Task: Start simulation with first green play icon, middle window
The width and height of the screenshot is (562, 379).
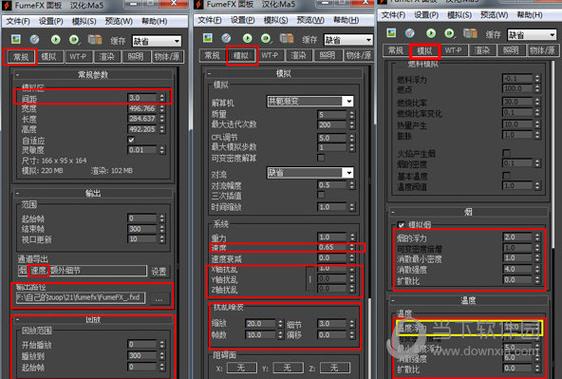Action: click(x=247, y=38)
